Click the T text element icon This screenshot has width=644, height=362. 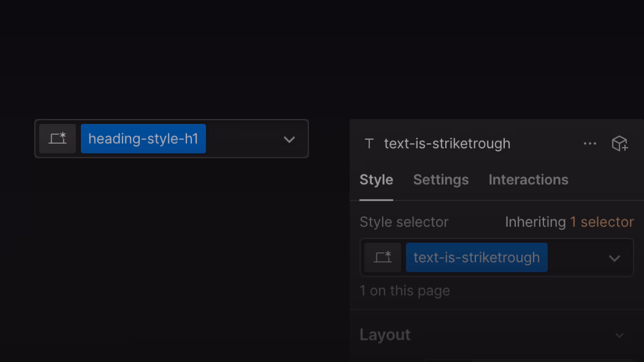(369, 144)
